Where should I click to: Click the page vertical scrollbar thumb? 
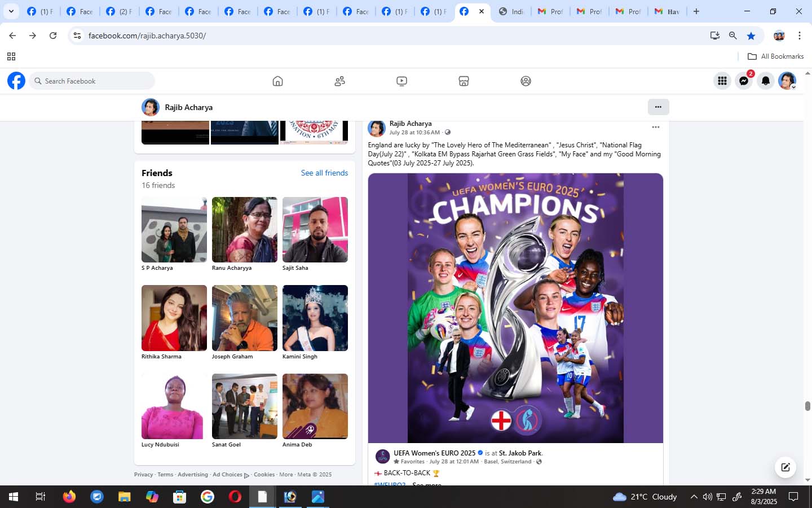pos(807,406)
